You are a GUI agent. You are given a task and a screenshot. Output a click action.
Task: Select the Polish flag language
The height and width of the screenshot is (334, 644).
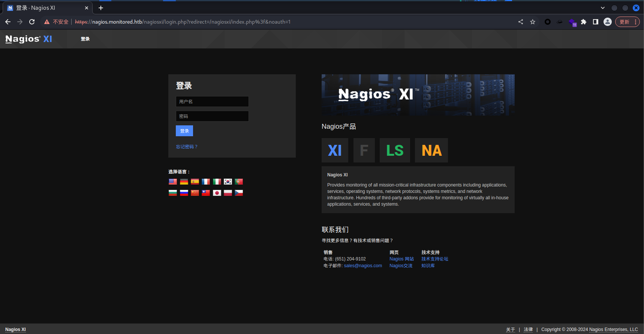coord(228,193)
